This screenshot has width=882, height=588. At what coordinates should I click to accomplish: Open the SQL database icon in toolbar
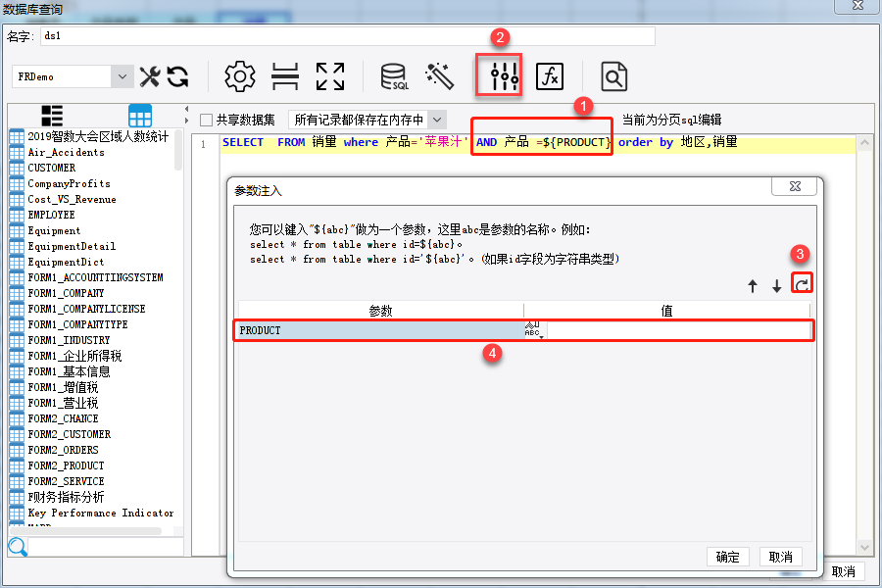click(394, 76)
